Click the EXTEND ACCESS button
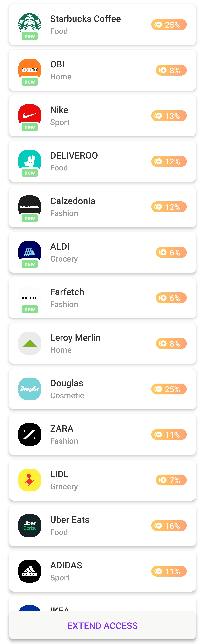This screenshot has height=644, width=205. (x=102, y=625)
